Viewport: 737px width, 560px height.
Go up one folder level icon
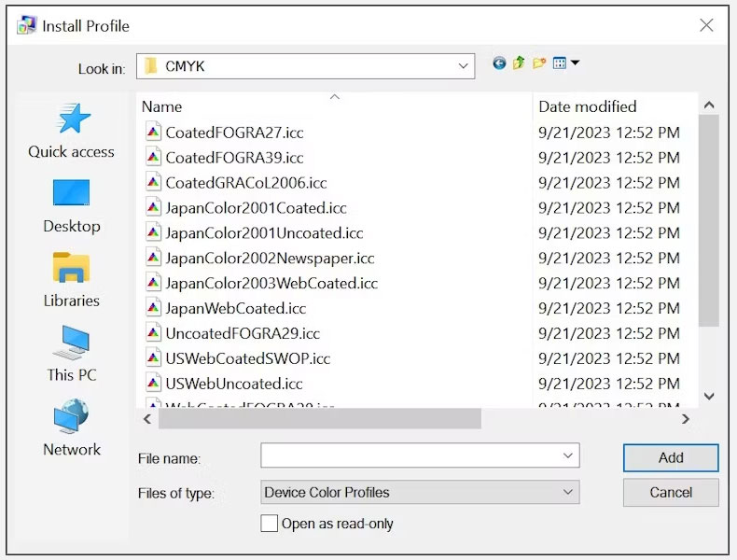[519, 63]
